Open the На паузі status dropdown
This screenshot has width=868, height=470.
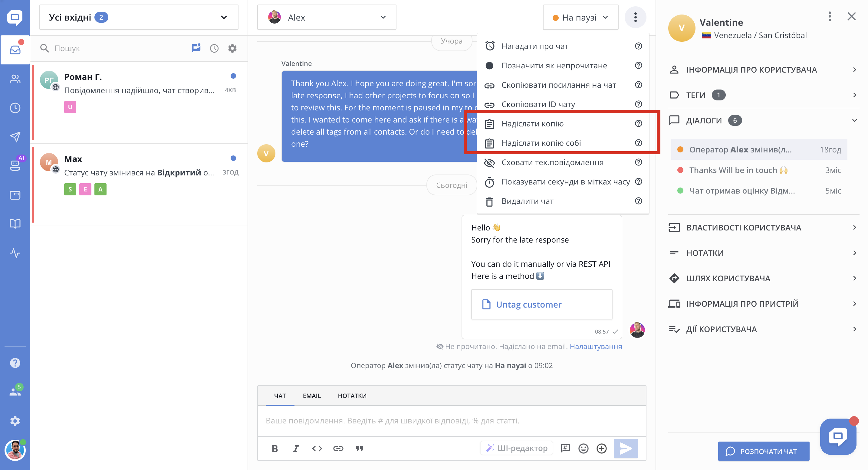point(580,17)
